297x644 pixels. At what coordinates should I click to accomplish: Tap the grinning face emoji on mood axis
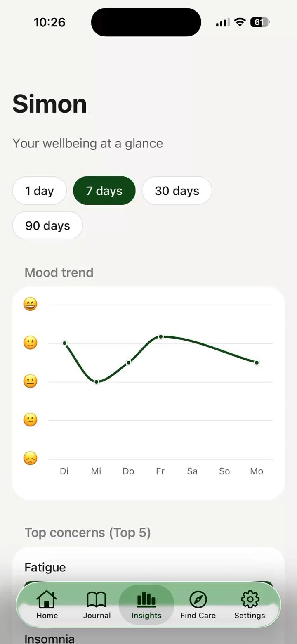pos(30,305)
